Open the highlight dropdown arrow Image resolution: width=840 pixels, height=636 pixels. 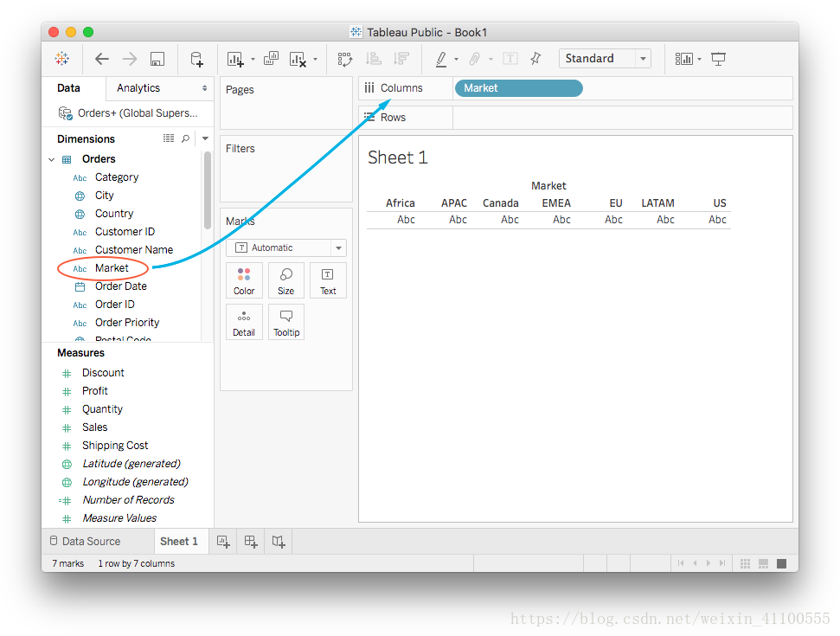click(x=457, y=60)
